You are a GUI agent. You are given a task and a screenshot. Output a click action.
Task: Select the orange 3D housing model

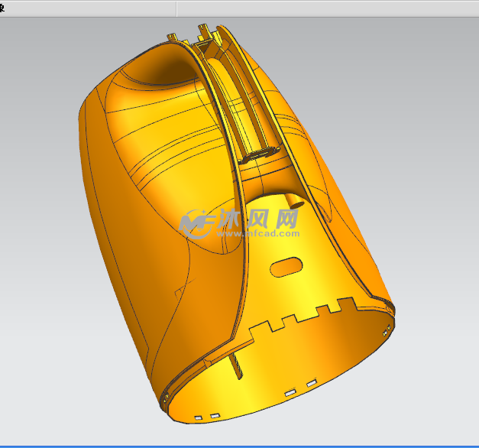pos(237,223)
